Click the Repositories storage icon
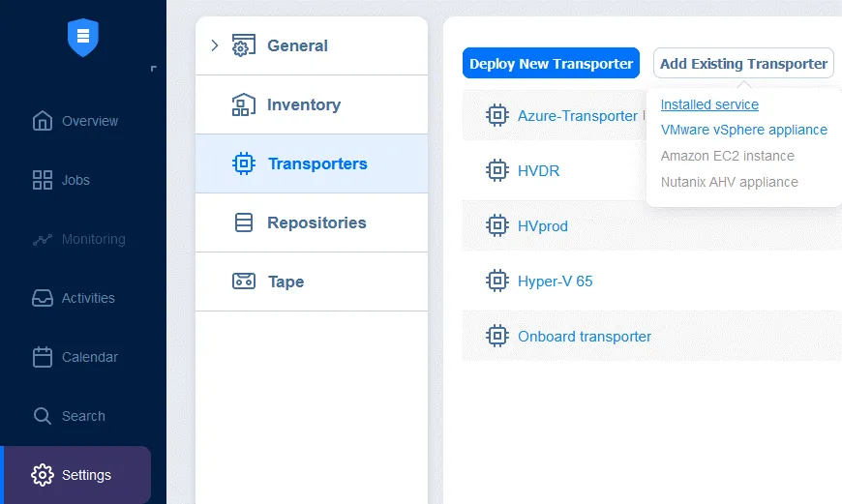 pos(244,222)
